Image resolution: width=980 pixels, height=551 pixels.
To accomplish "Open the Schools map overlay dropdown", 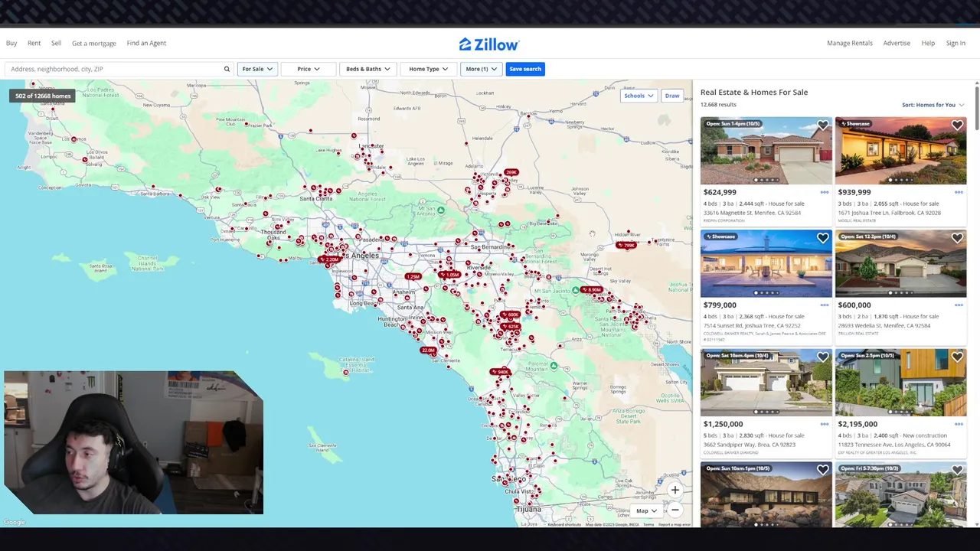I will click(x=639, y=96).
